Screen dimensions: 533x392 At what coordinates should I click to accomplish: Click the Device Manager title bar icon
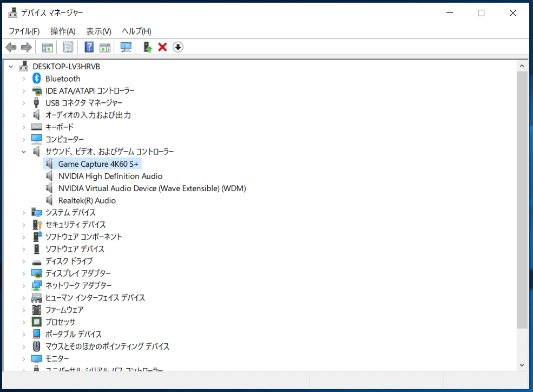[12, 13]
